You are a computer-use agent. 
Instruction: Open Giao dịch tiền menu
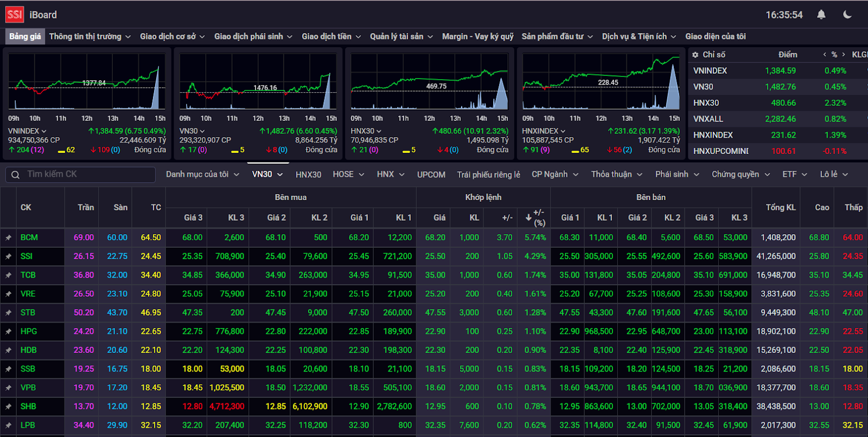tap(331, 36)
